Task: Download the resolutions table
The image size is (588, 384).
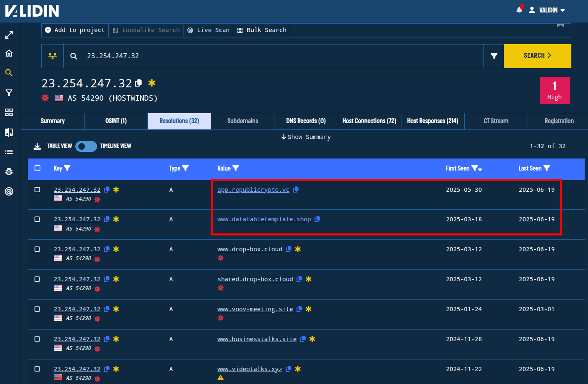Action: click(37, 146)
